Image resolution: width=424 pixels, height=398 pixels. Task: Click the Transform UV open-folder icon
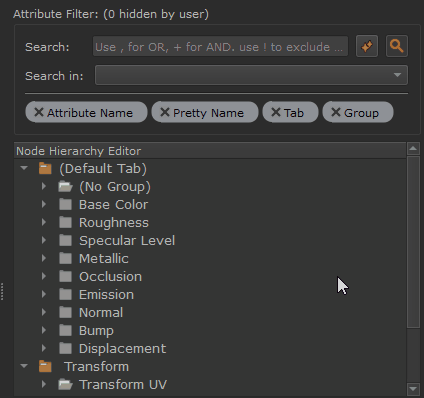[65, 384]
